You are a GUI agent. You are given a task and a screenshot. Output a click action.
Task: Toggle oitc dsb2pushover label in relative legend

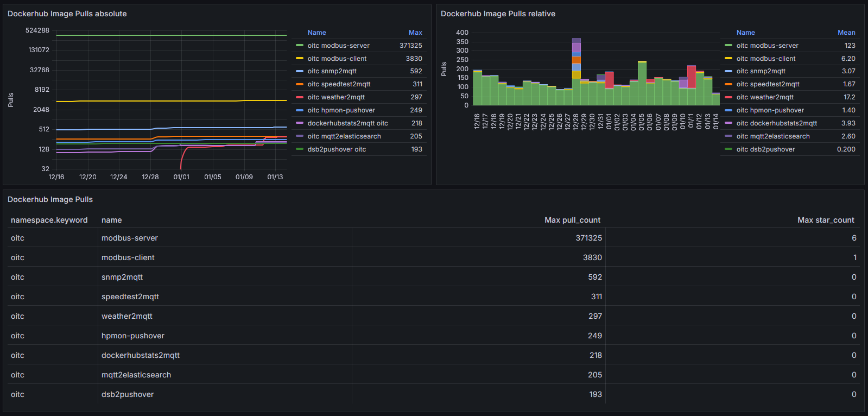point(766,149)
